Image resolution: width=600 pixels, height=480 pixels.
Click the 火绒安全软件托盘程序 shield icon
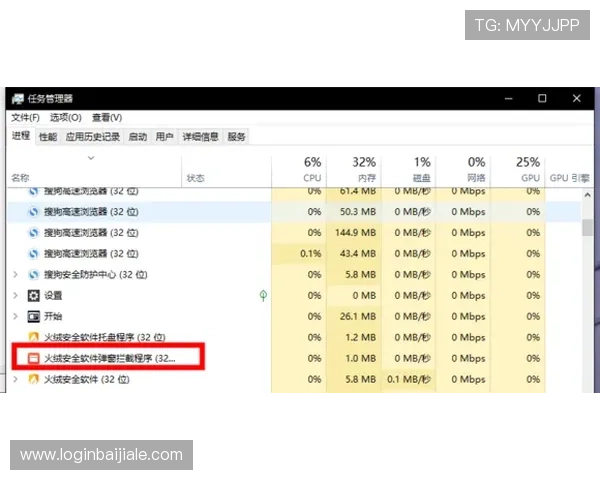click(x=34, y=337)
